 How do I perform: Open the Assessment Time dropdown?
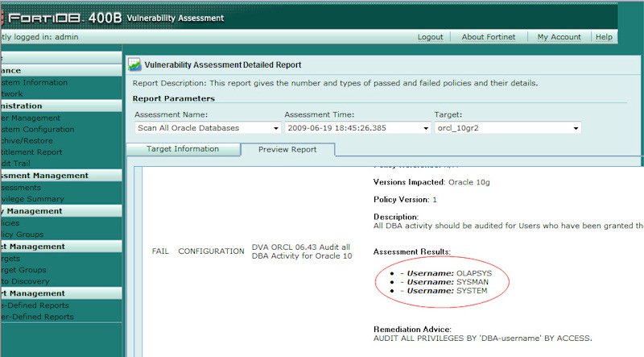click(x=357, y=128)
